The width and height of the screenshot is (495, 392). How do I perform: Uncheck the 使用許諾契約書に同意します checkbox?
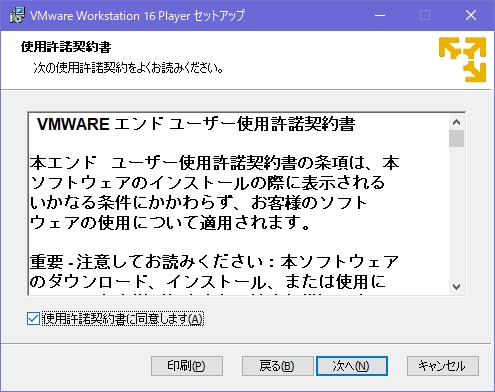33,319
